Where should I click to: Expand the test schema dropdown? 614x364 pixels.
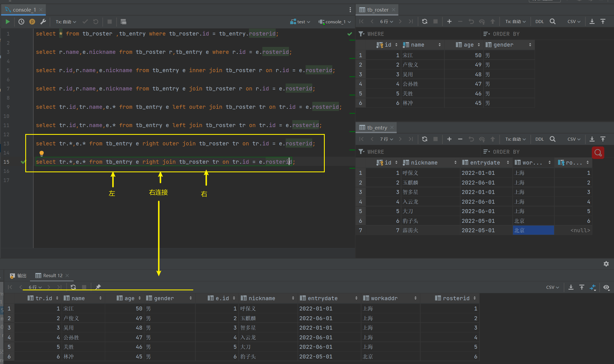click(300, 22)
